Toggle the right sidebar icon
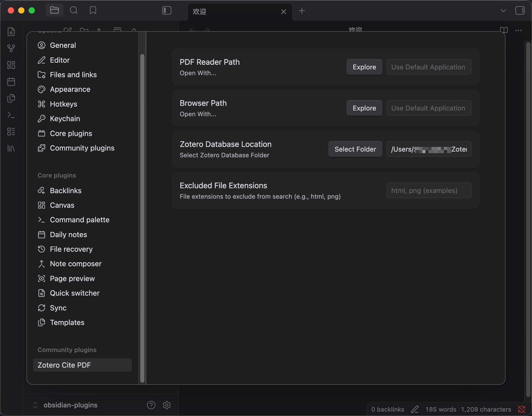Image resolution: width=532 pixels, height=416 pixels. tap(520, 10)
